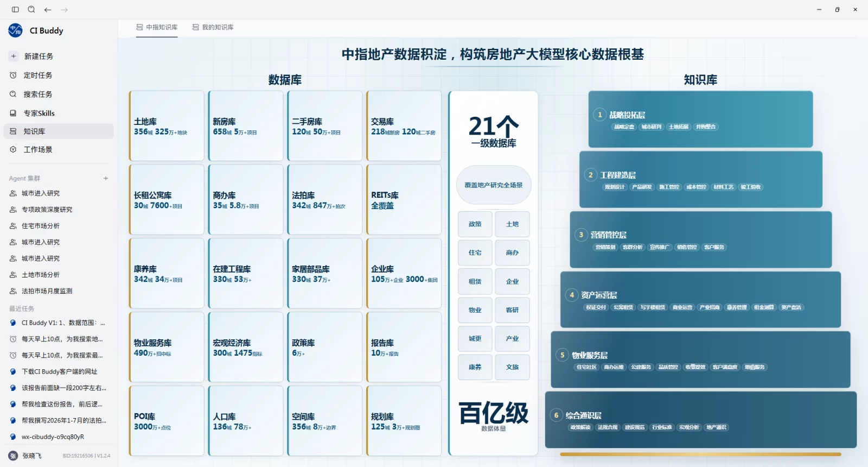The image size is (868, 467).
Task: Add an agent with the Agent 集群 plus icon
Action: click(106, 178)
